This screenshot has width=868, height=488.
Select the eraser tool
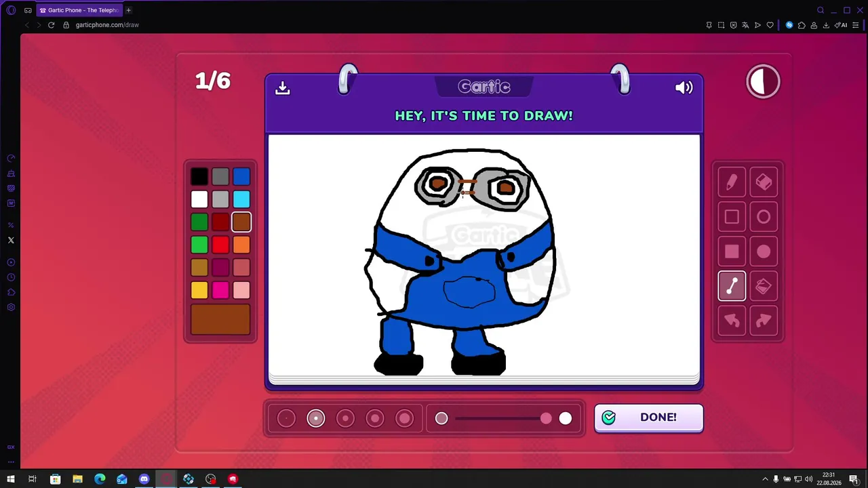tap(764, 182)
